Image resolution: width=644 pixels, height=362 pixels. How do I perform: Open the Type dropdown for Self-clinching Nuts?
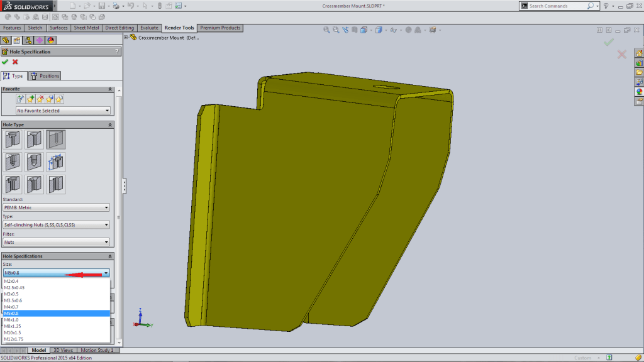tap(57, 224)
